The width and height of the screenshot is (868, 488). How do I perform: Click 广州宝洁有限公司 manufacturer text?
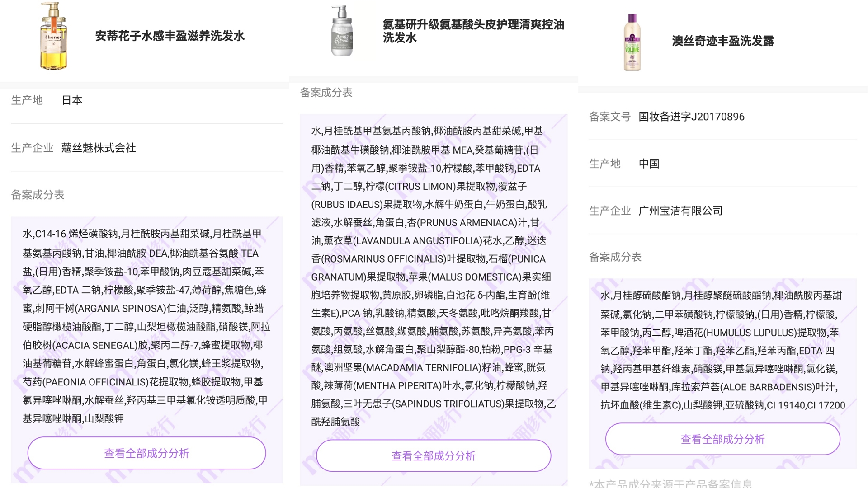coord(680,211)
